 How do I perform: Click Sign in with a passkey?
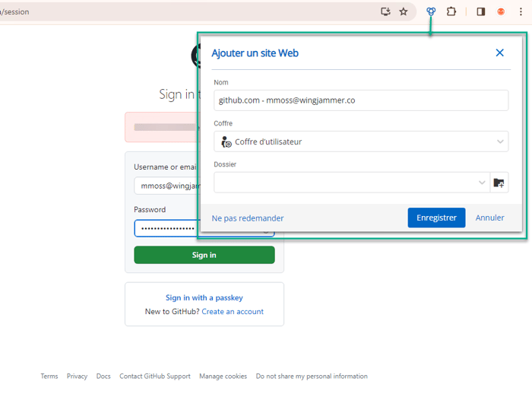[204, 297]
